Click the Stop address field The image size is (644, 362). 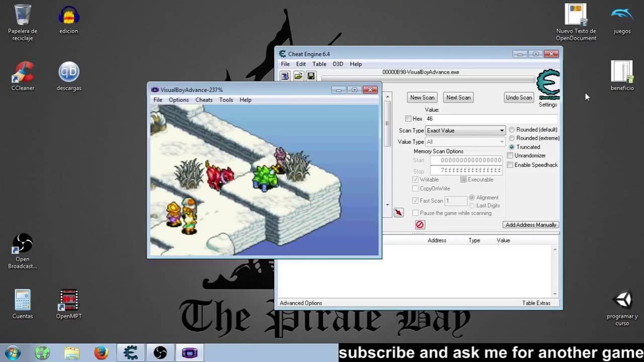tap(466, 171)
